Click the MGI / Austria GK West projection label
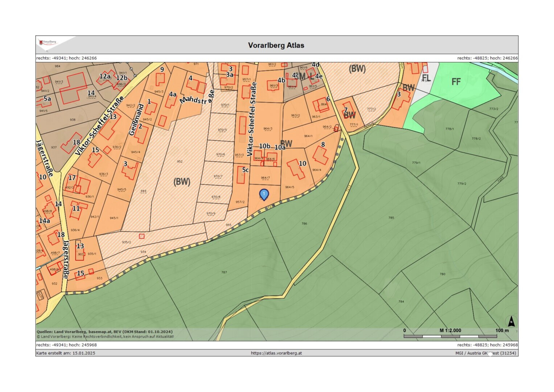 (x=485, y=353)
